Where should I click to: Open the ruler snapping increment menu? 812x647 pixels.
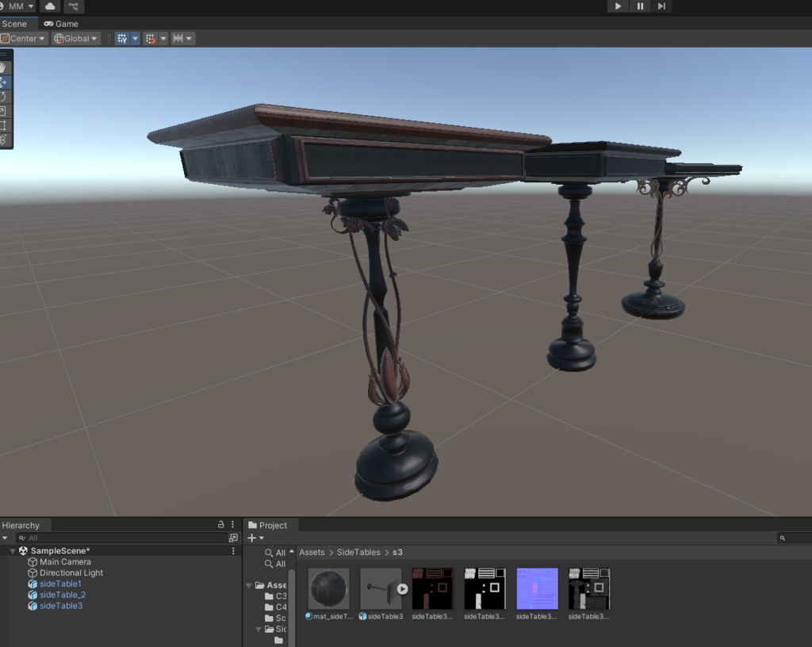pos(183,38)
